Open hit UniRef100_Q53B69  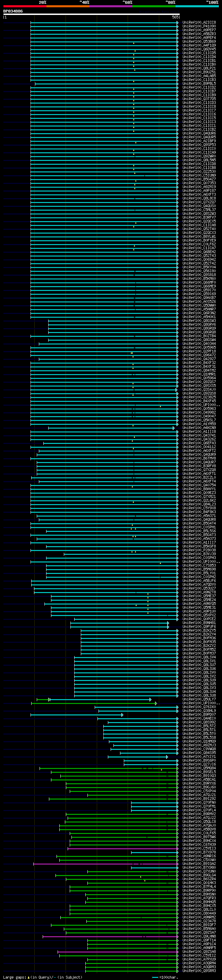click(199, 41)
